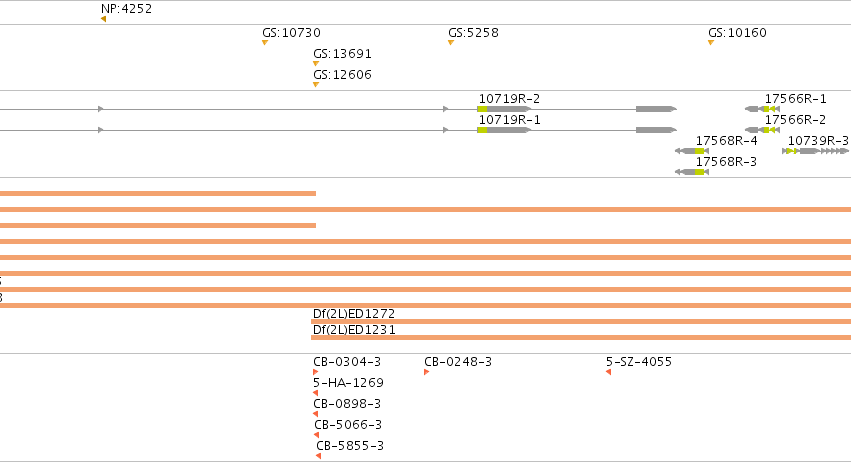Click the 5-HA-1269 label text
851x462 pixels.
(348, 383)
